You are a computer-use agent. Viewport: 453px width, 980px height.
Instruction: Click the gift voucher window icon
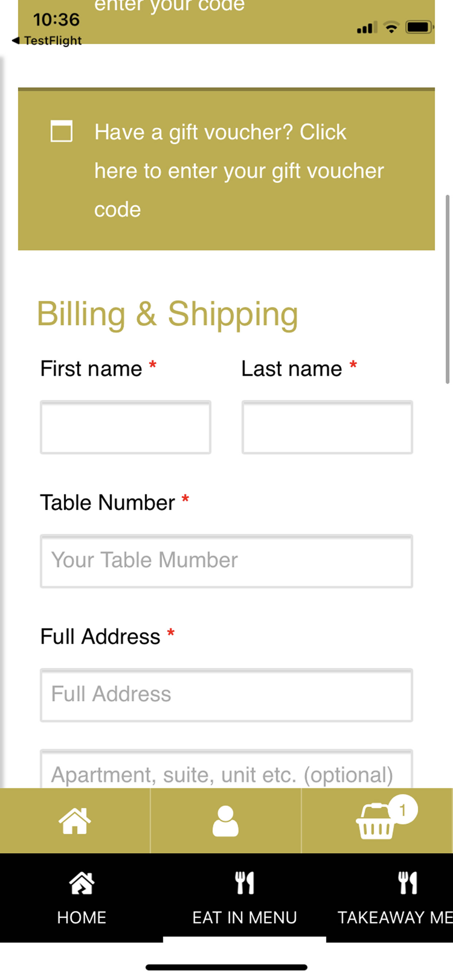(x=62, y=131)
